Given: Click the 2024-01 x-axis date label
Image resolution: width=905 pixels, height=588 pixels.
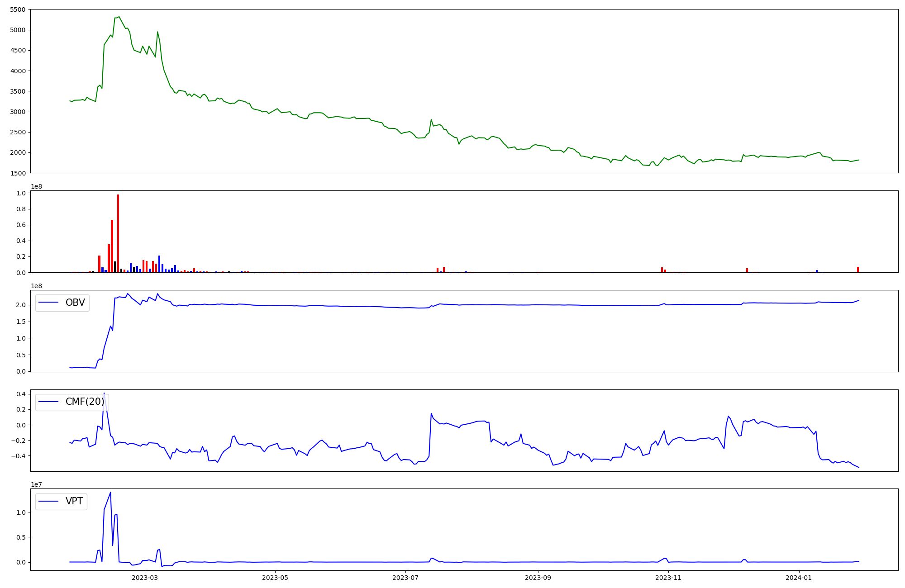Looking at the screenshot, I should pyautogui.click(x=799, y=578).
